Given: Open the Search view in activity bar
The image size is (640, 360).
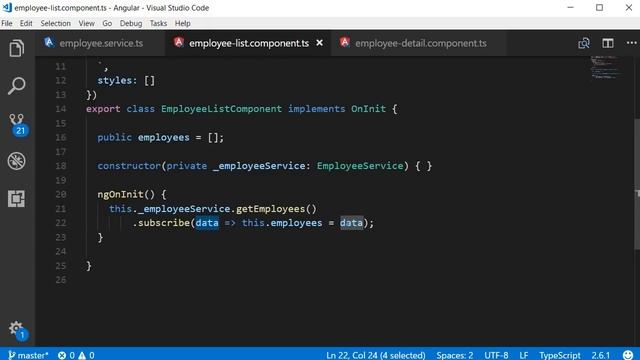Looking at the screenshot, I should tap(16, 86).
